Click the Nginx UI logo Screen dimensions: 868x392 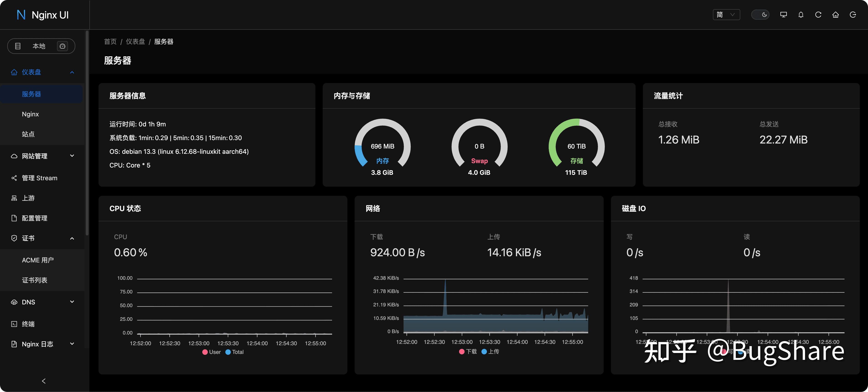42,15
